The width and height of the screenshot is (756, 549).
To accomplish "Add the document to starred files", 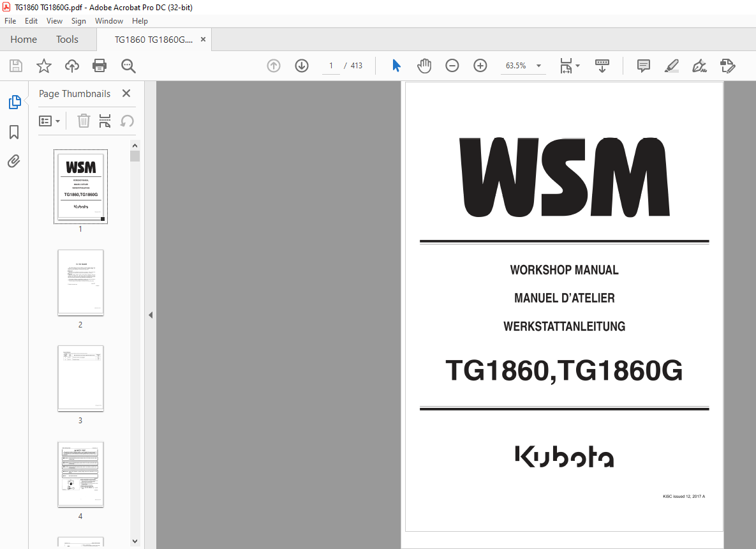I will (x=44, y=66).
